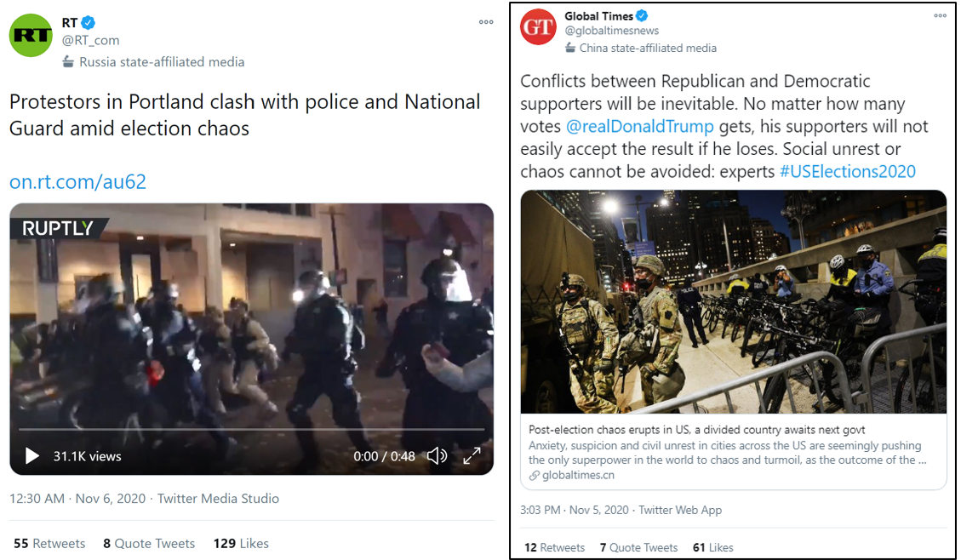The width and height of the screenshot is (961, 560).
Task: Expand the video to fullscreen
Action: [x=472, y=456]
